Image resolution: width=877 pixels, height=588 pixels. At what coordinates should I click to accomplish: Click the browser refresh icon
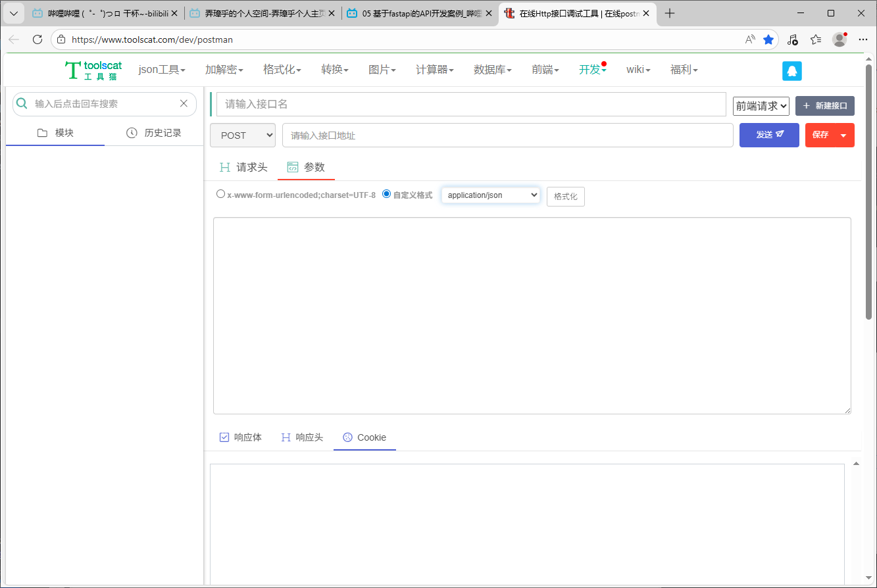click(x=38, y=39)
